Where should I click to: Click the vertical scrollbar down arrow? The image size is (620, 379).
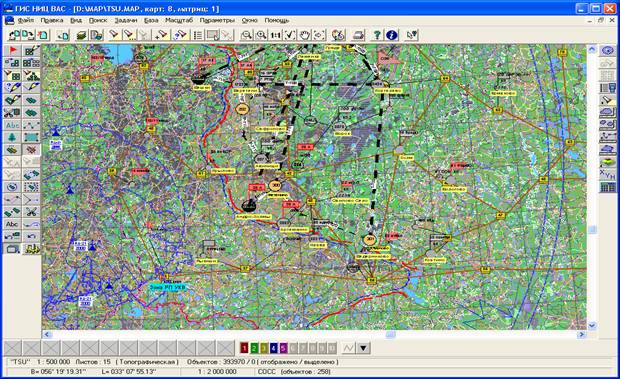[x=592, y=326]
